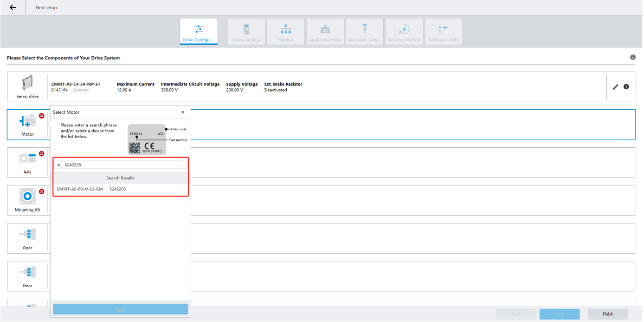Click the back arrow icon
The image size is (644, 322).
(13, 7)
